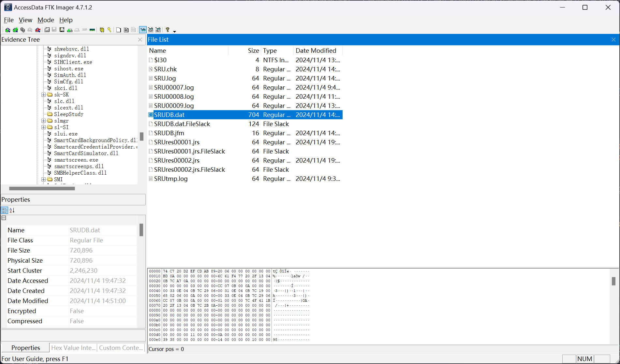Select the highlighted SRUDB.dat row
Image resolution: width=620 pixels, height=364 pixels.
(x=245, y=115)
